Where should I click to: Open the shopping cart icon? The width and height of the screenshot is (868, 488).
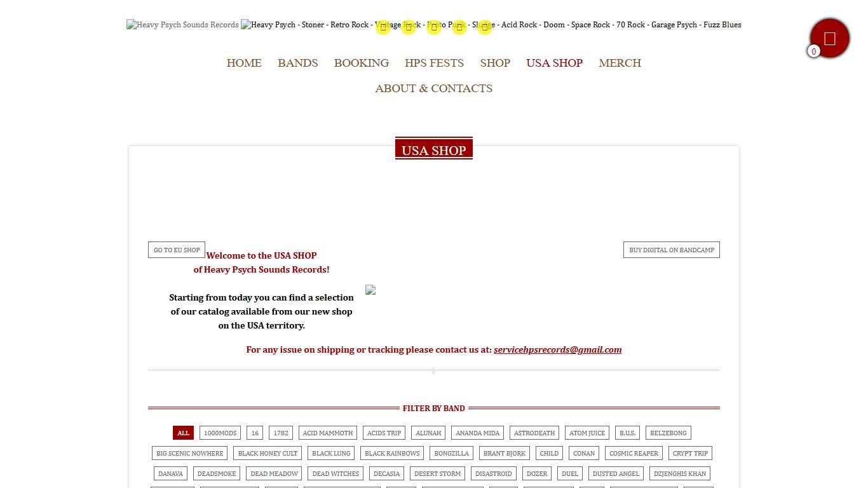pyautogui.click(x=829, y=38)
